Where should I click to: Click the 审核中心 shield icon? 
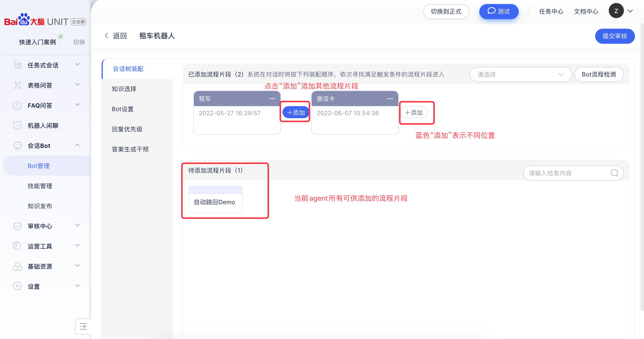17,226
